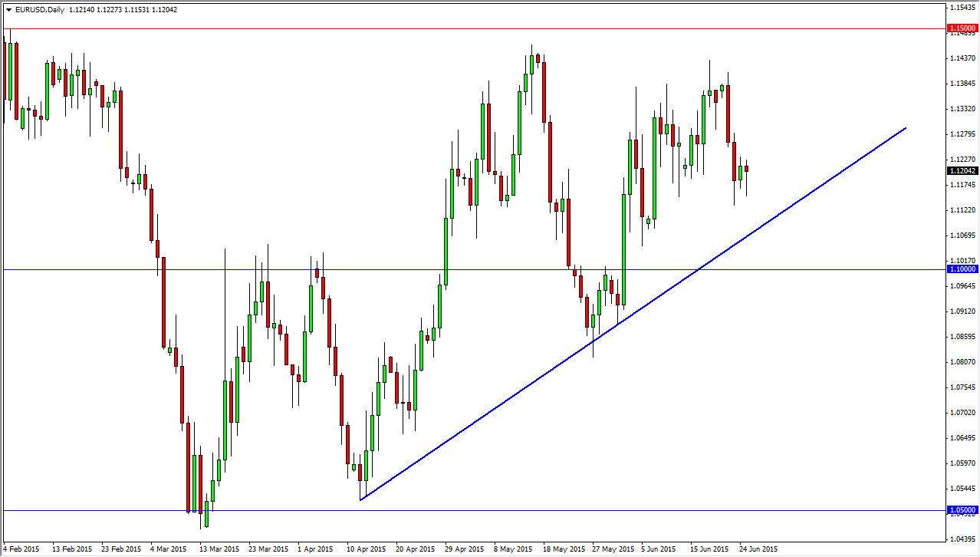The height and width of the screenshot is (557, 980).
Task: Click the high price reading 1.12273
Action: click(x=112, y=10)
